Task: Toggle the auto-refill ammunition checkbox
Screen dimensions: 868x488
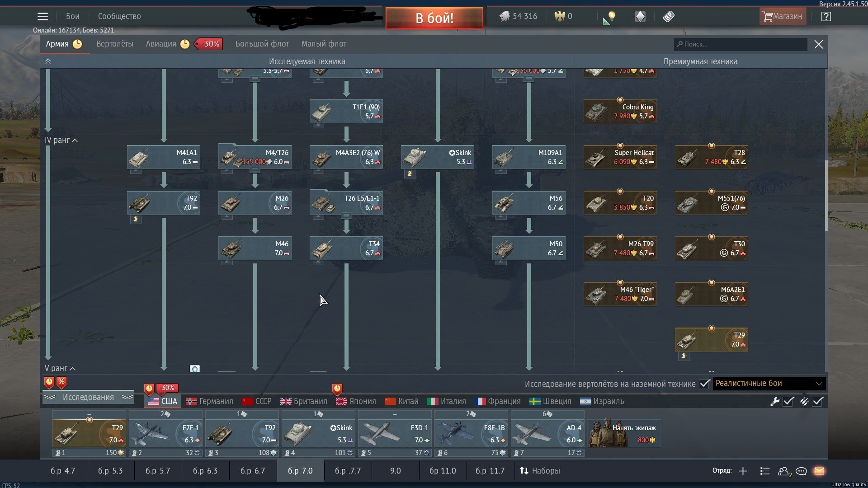Action: click(x=817, y=401)
